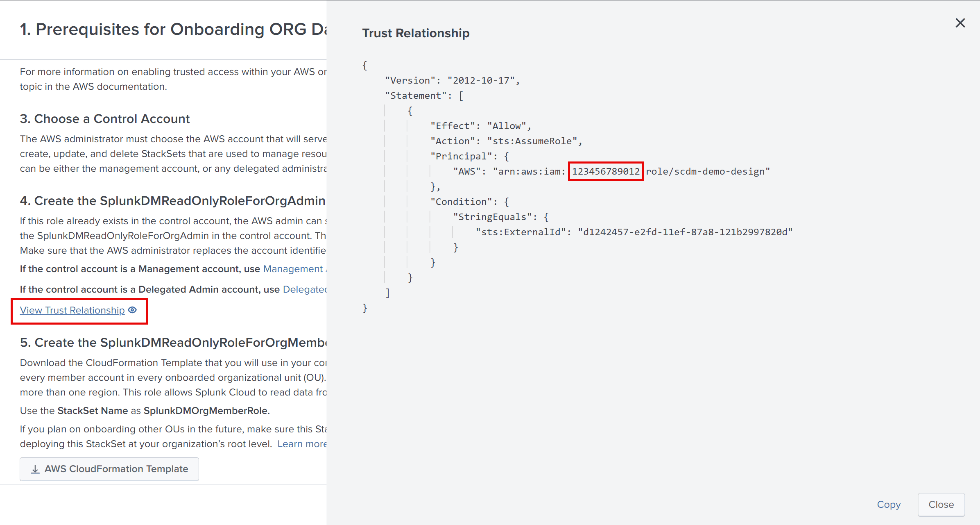This screenshot has width=980, height=525.
Task: Open the Management account template link
Action: point(295,269)
